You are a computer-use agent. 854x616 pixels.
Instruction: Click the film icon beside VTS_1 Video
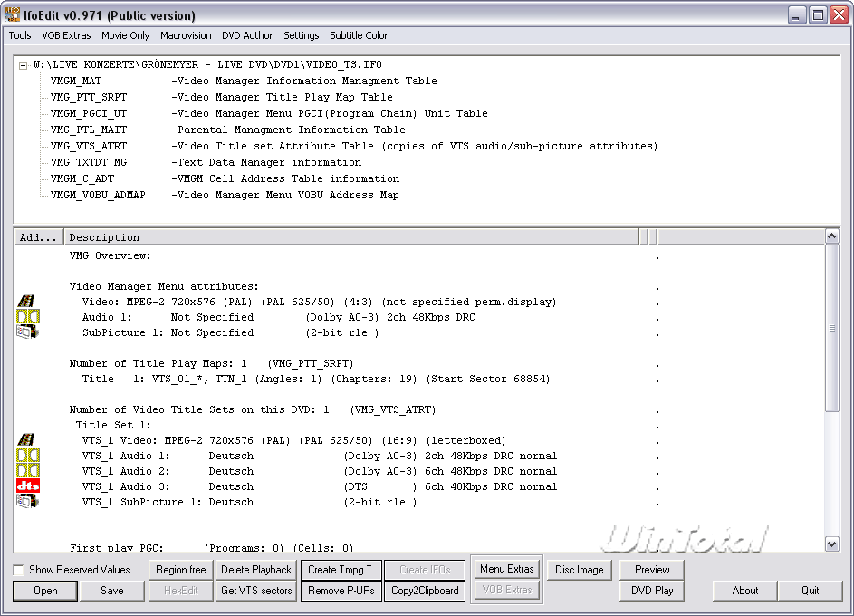point(27,440)
